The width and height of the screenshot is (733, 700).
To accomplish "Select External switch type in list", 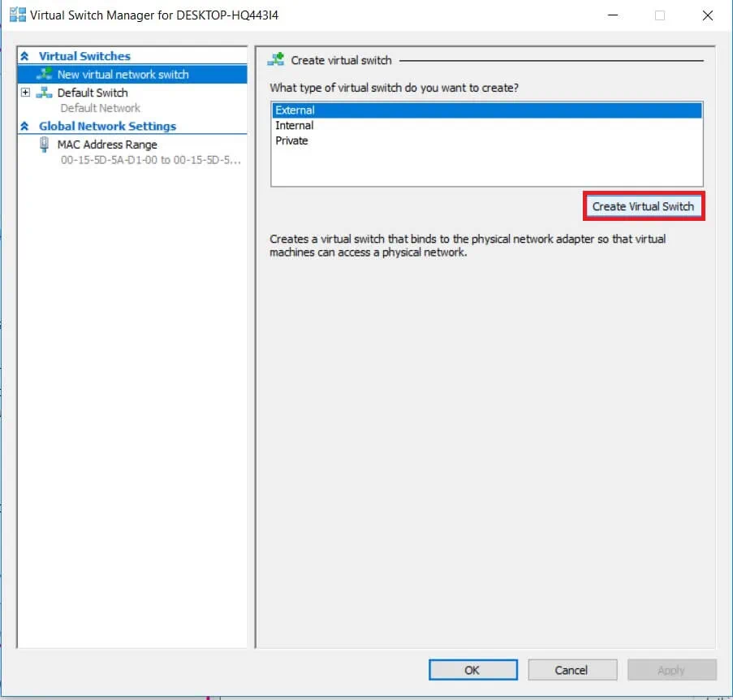I will (x=295, y=110).
